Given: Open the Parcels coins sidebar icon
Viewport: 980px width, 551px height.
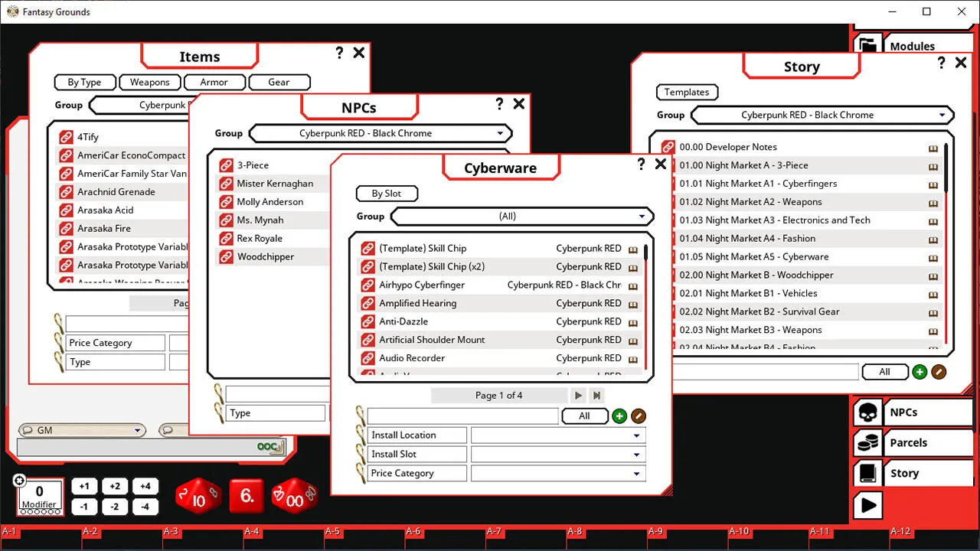Looking at the screenshot, I should click(x=867, y=442).
